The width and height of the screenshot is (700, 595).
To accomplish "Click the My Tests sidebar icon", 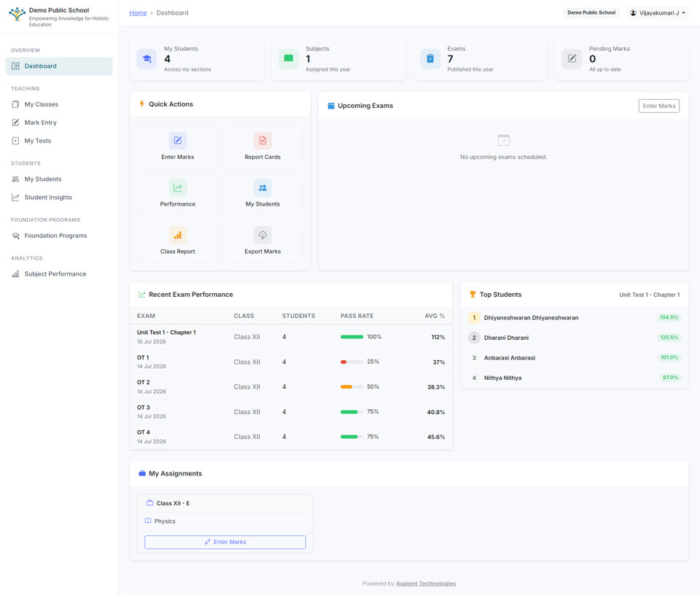I will click(x=15, y=141).
